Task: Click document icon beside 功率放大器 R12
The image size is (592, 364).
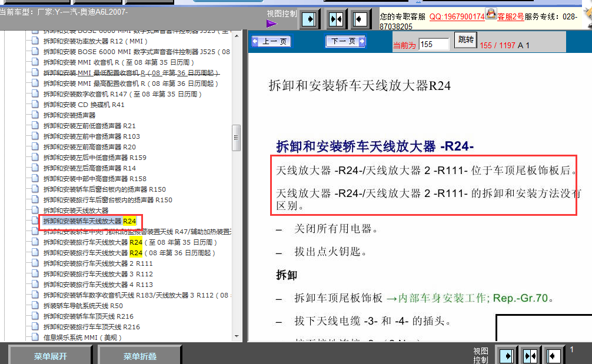Action: 35,41
